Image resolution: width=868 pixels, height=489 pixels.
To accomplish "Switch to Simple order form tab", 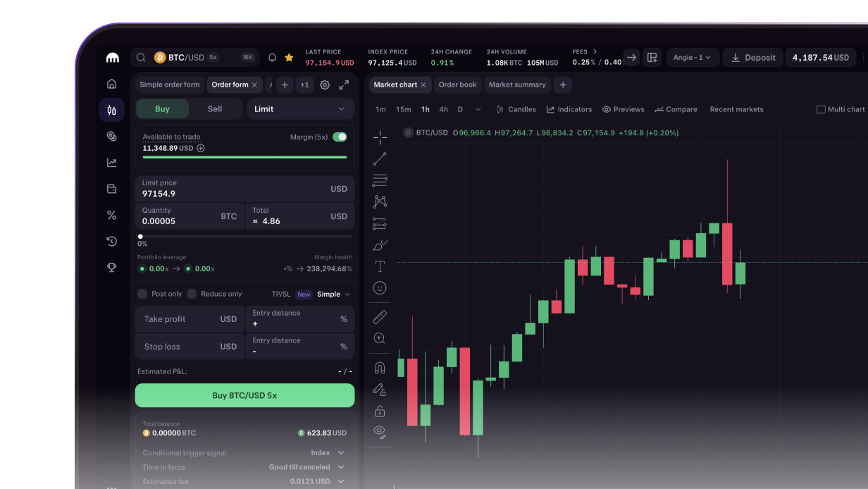I will coord(170,85).
